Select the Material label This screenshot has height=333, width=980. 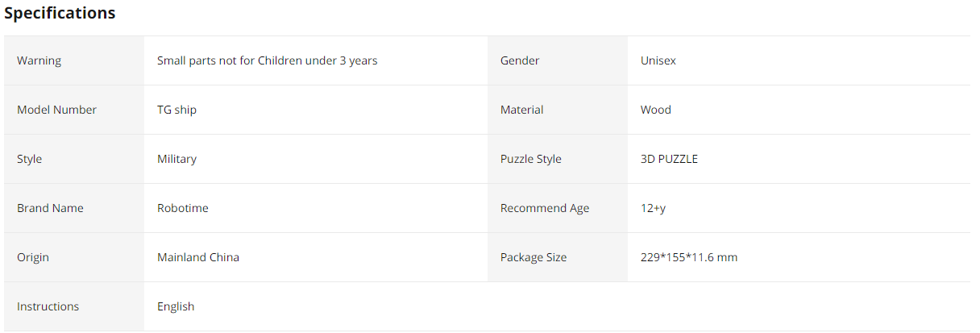coord(522,110)
